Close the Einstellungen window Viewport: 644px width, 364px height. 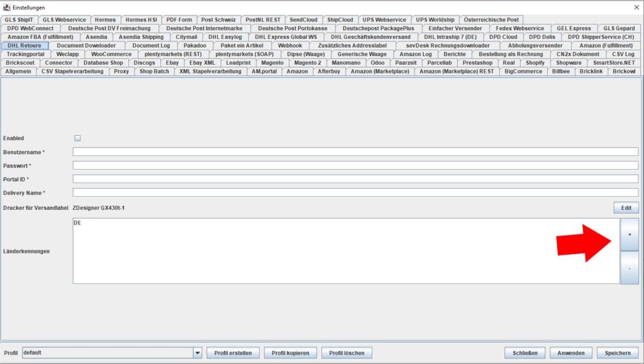click(636, 8)
